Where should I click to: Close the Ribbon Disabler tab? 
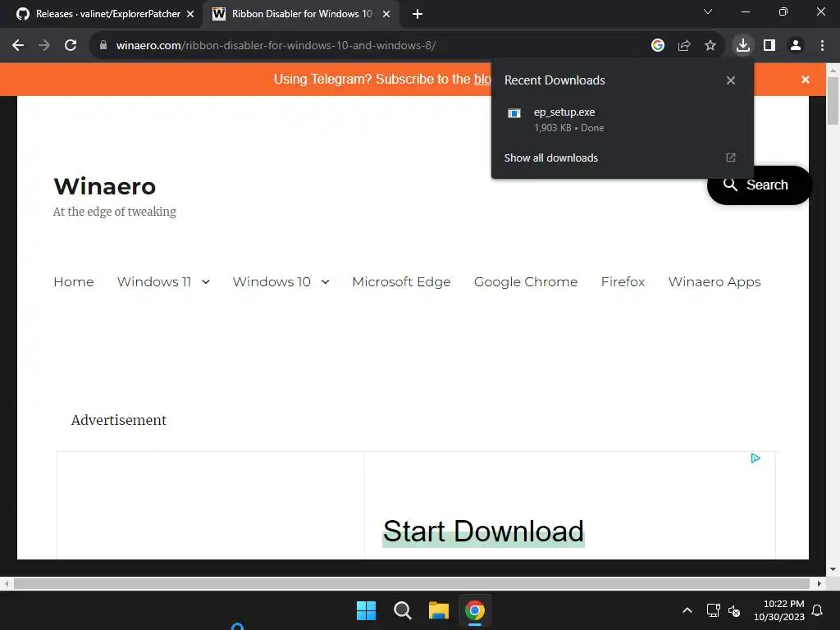click(x=386, y=14)
